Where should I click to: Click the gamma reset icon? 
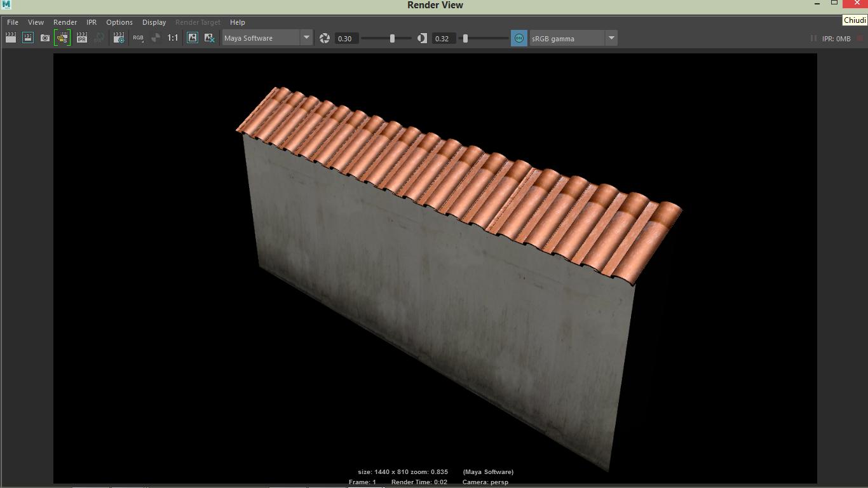point(422,38)
